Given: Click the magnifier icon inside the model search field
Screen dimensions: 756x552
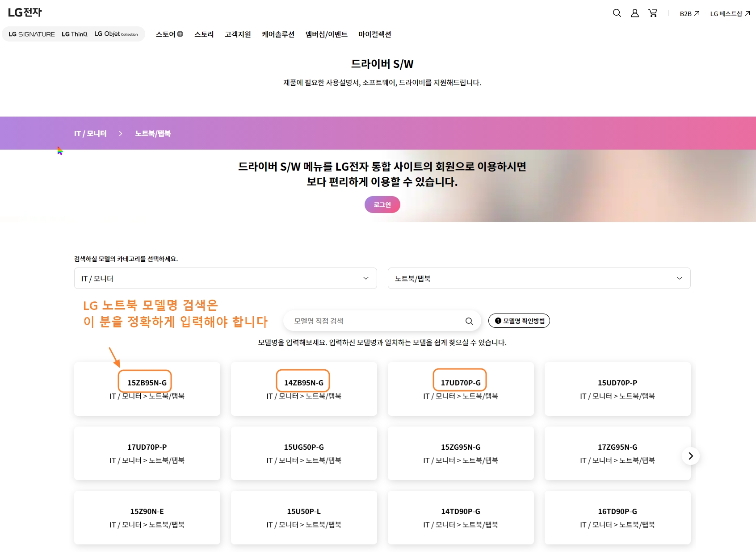Looking at the screenshot, I should pos(469,321).
